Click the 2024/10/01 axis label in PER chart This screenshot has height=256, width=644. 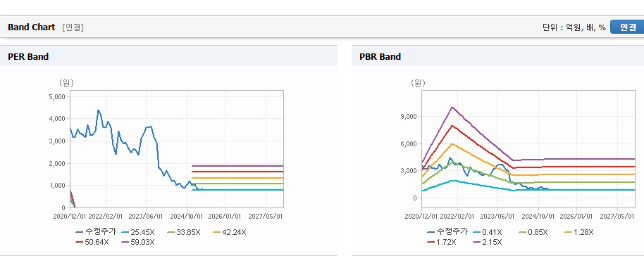pos(186,216)
